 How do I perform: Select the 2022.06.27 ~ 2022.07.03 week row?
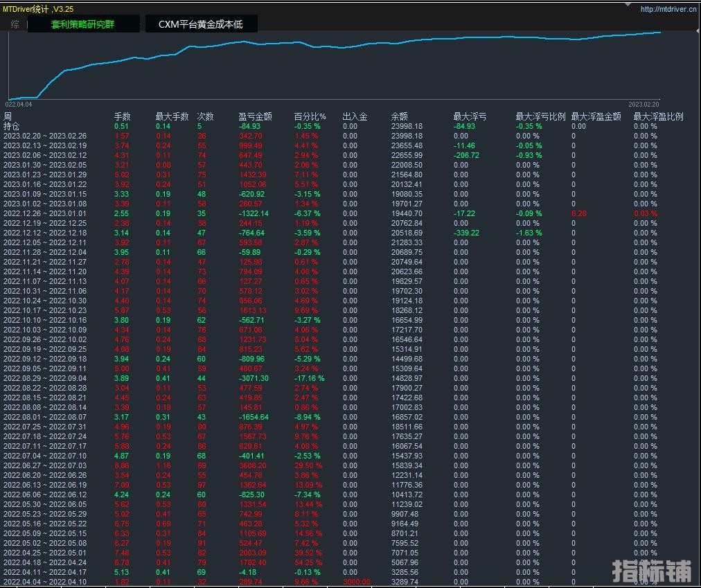tap(45, 466)
